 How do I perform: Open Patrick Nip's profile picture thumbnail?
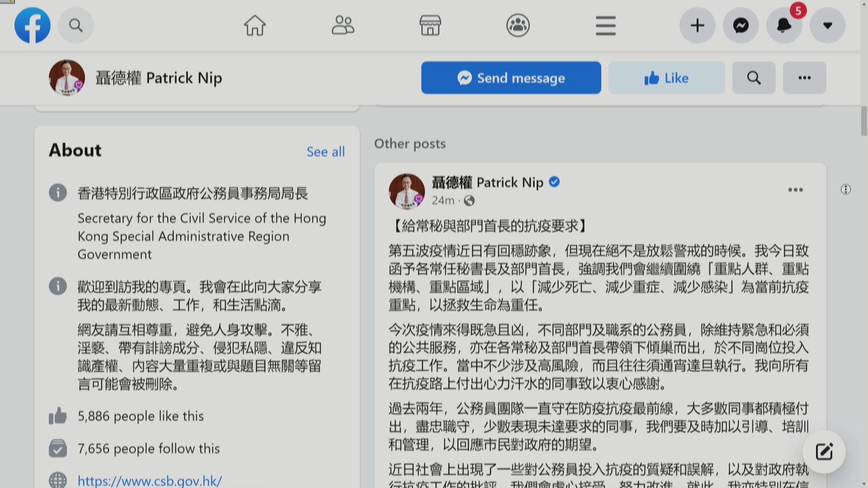pos(66,77)
